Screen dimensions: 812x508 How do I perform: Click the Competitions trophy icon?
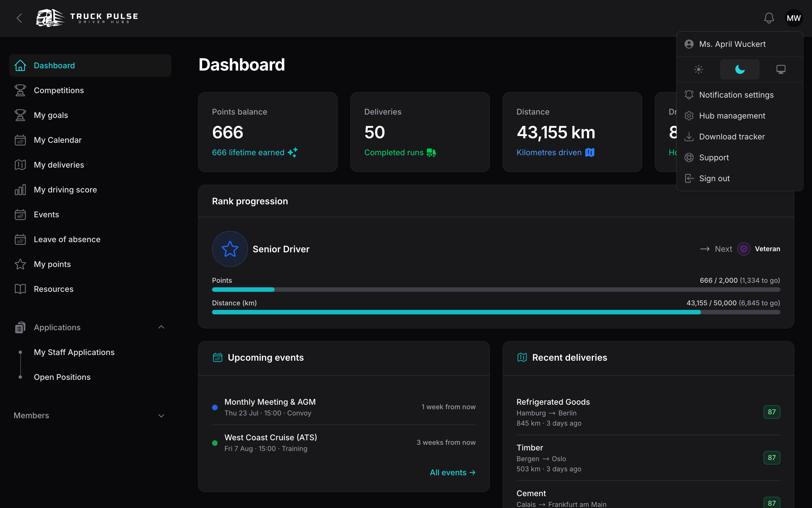click(20, 90)
